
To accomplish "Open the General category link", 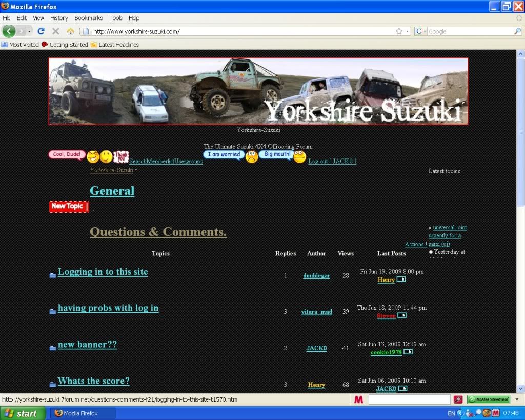I will pos(112,191).
